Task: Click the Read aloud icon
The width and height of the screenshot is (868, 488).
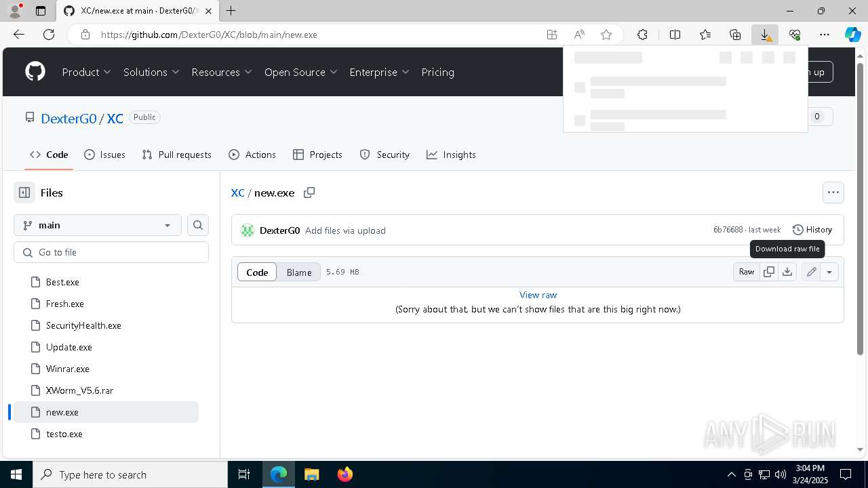Action: tap(579, 35)
